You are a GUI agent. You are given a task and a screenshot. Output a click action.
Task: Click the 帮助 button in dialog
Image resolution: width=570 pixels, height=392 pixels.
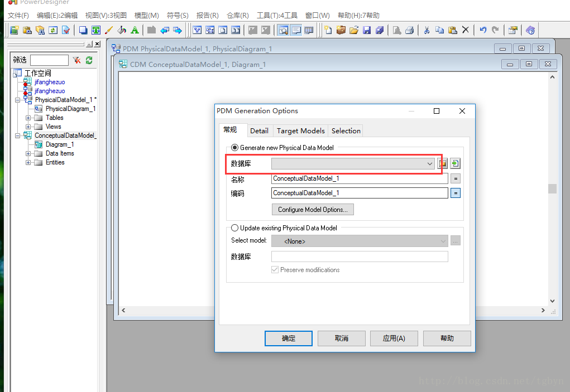point(447,338)
